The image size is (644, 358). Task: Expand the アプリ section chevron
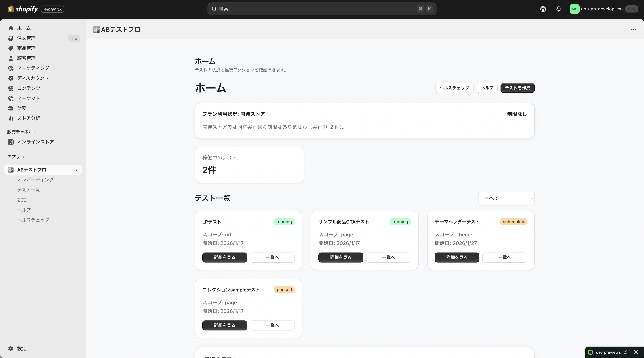(x=23, y=157)
